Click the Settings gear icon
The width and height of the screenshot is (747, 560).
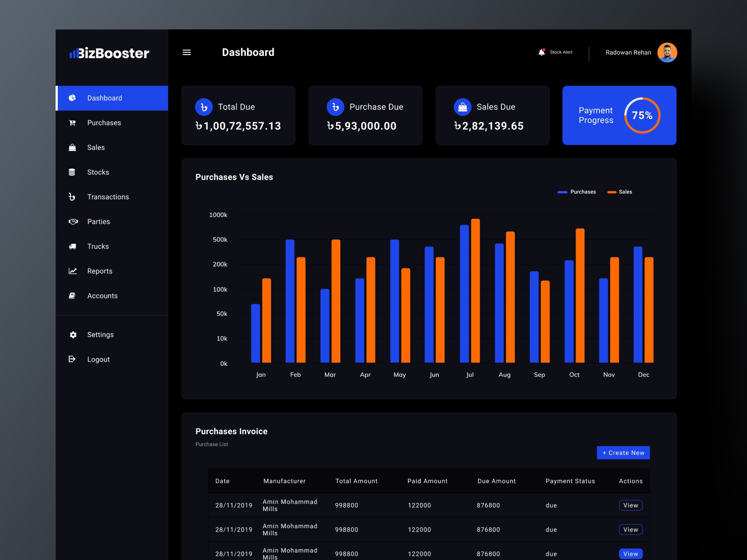coord(73,335)
